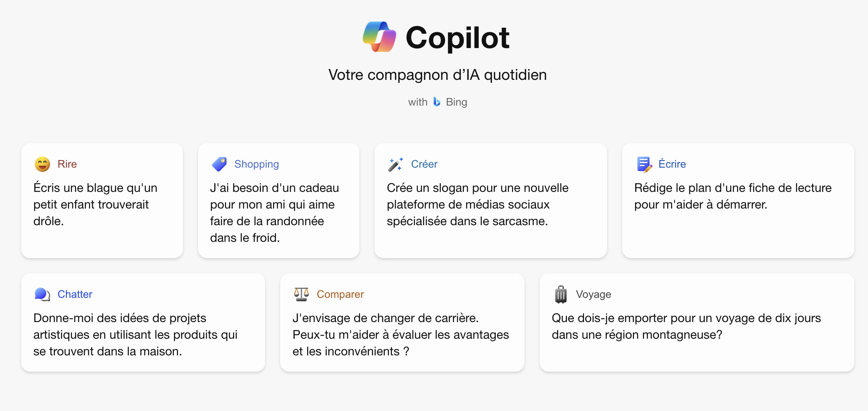The width and height of the screenshot is (868, 411).
Task: Click the notepad pencil Écrire icon
Action: (645, 164)
